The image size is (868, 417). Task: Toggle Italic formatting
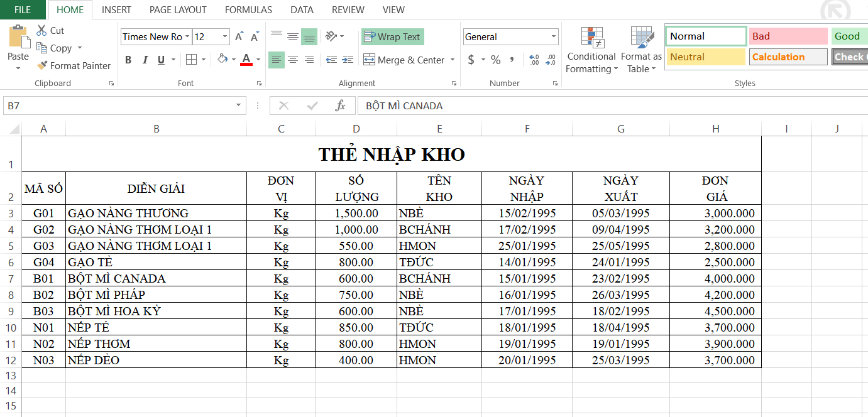145,60
